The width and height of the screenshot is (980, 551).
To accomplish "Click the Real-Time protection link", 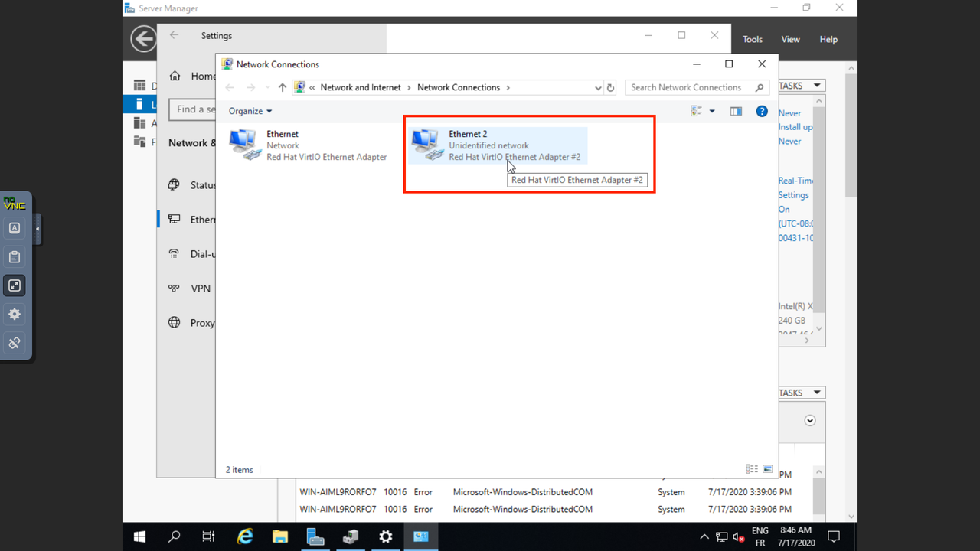I will coord(795,181).
